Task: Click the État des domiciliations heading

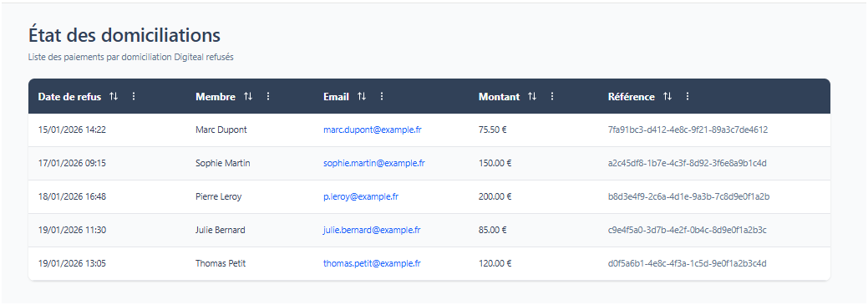Action: click(x=124, y=35)
